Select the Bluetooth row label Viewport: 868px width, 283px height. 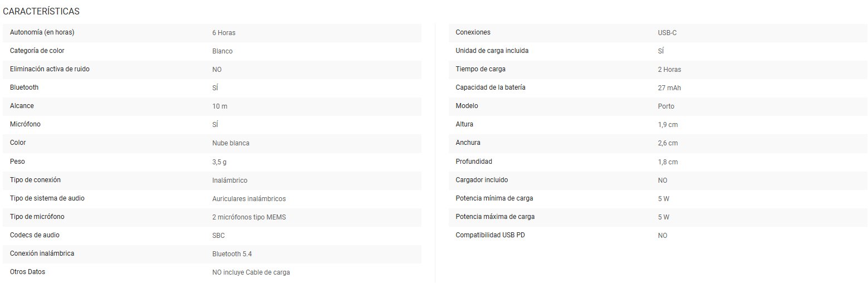point(24,87)
